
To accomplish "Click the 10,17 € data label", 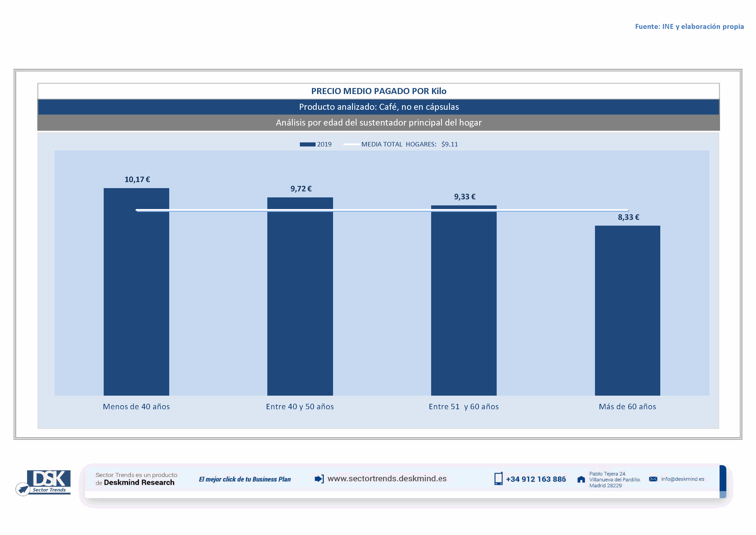I will [137, 179].
